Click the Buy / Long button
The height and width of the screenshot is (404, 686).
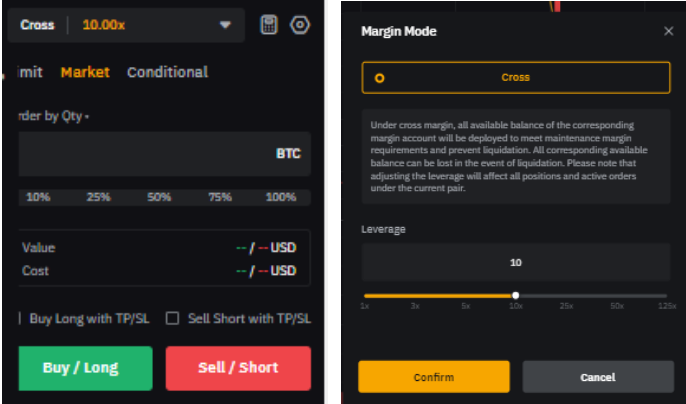pos(81,368)
